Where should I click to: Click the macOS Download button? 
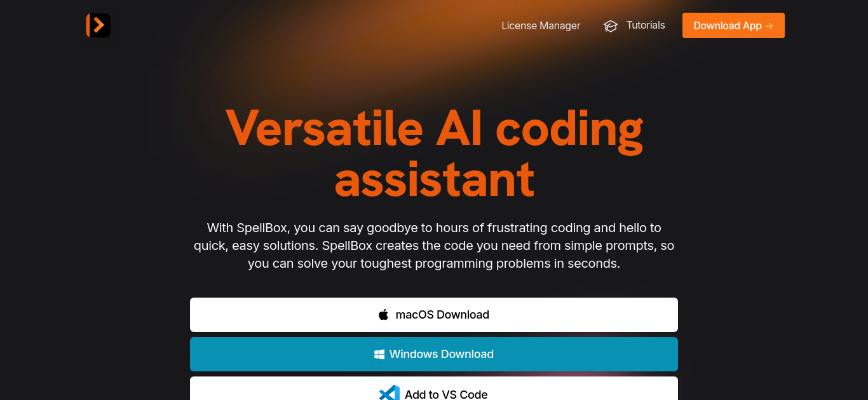434,315
